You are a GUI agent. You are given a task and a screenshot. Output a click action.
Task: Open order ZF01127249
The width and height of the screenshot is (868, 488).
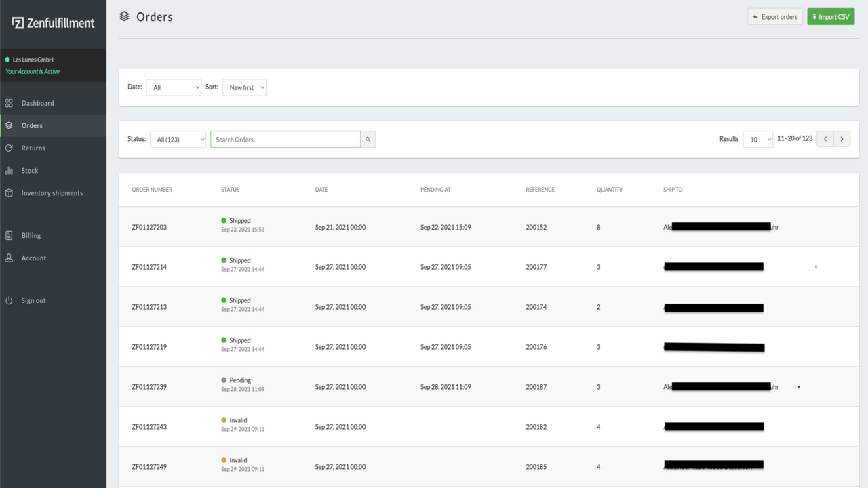pos(149,467)
